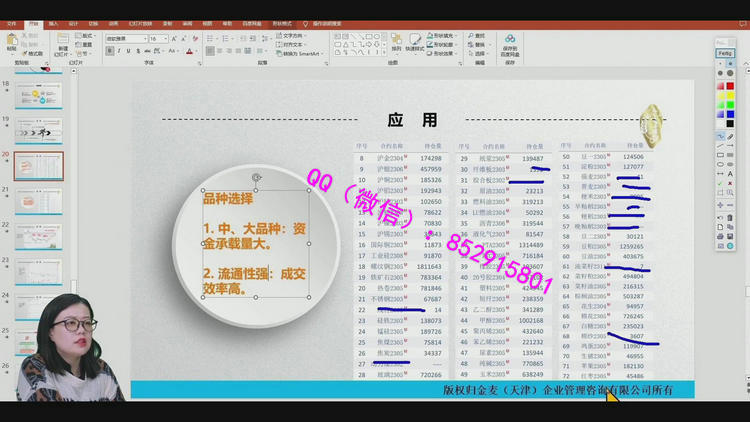
Task: Select slide 21 thumbnail in slide panel
Action: tap(39, 201)
